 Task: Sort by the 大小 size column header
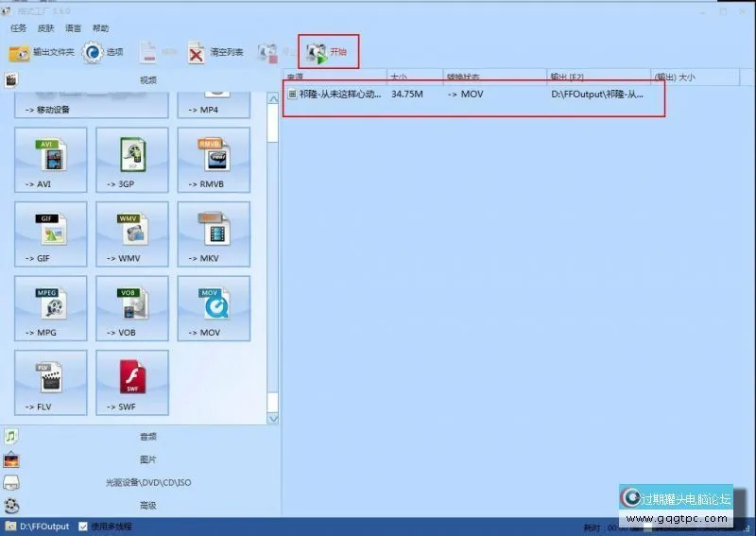(415, 78)
